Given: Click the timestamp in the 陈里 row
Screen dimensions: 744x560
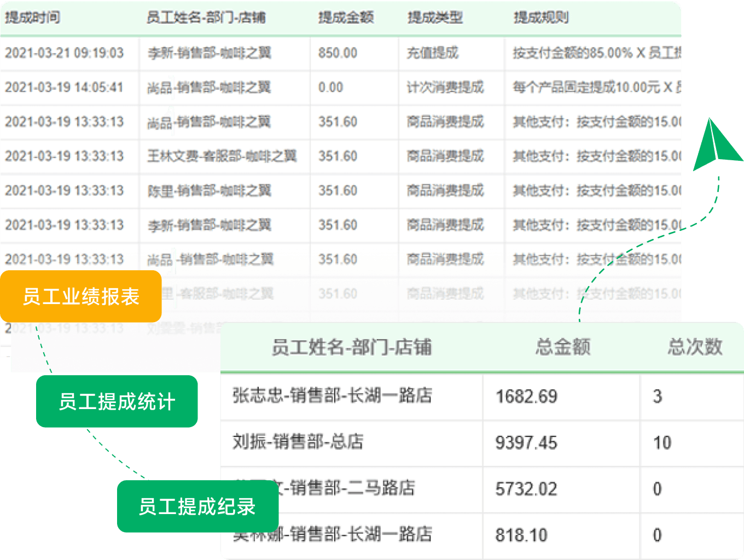Looking at the screenshot, I should click(65, 191).
